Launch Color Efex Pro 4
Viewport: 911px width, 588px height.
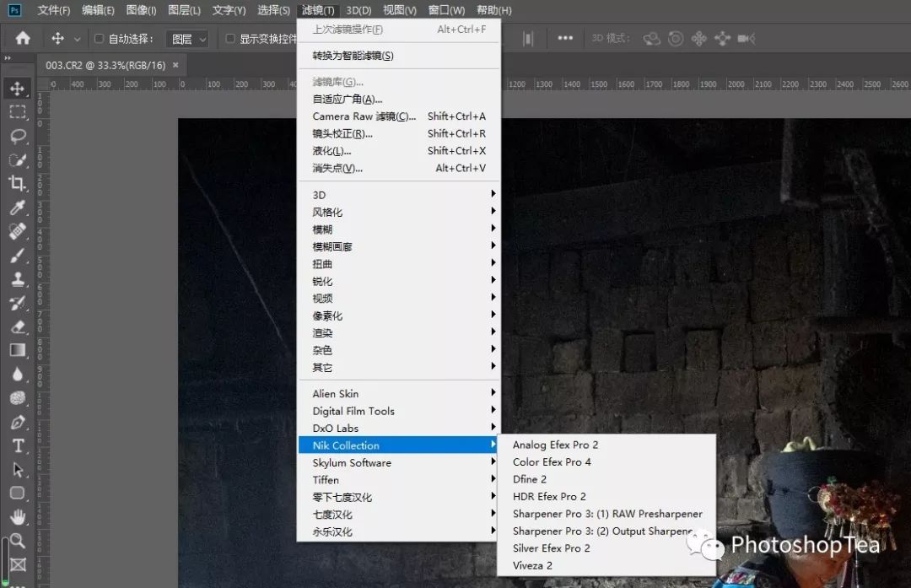(x=606, y=462)
